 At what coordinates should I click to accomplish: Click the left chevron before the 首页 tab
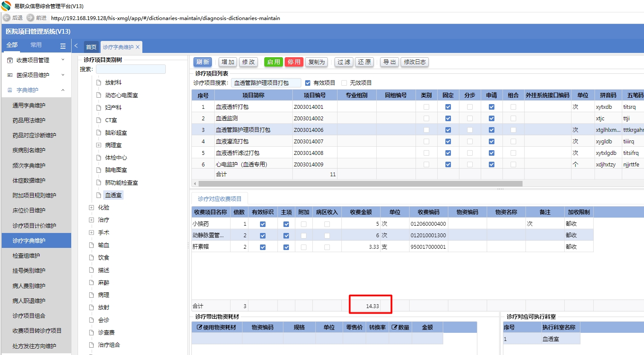click(76, 46)
